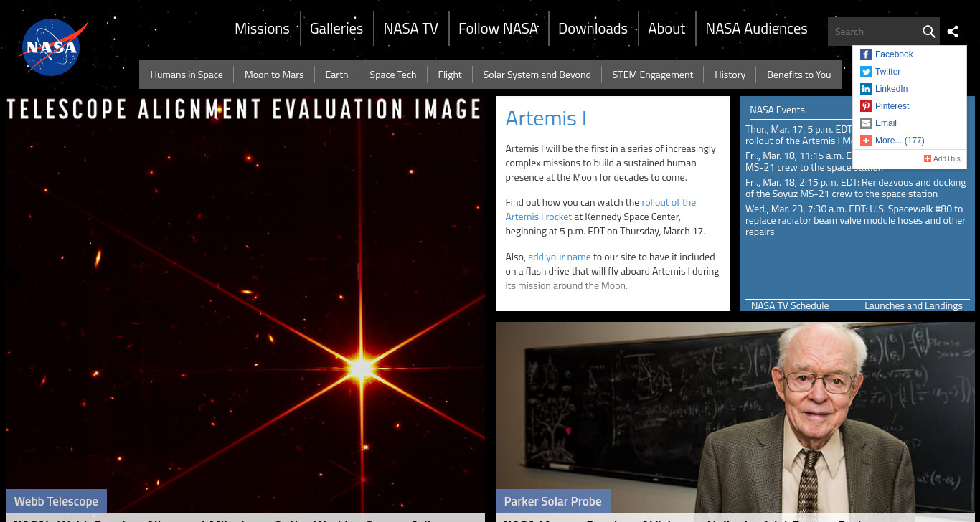This screenshot has height=522, width=980.
Task: Open the Galleries menu
Action: [x=336, y=29]
